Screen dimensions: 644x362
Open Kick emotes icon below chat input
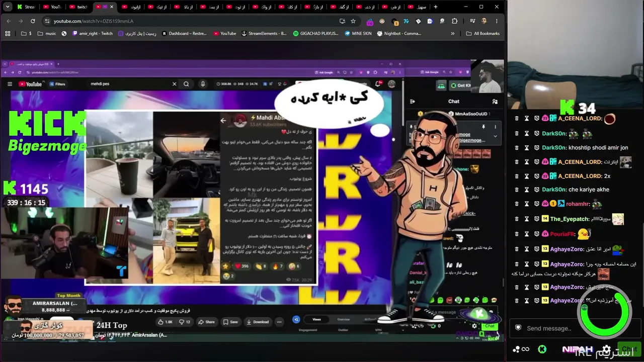tap(542, 349)
